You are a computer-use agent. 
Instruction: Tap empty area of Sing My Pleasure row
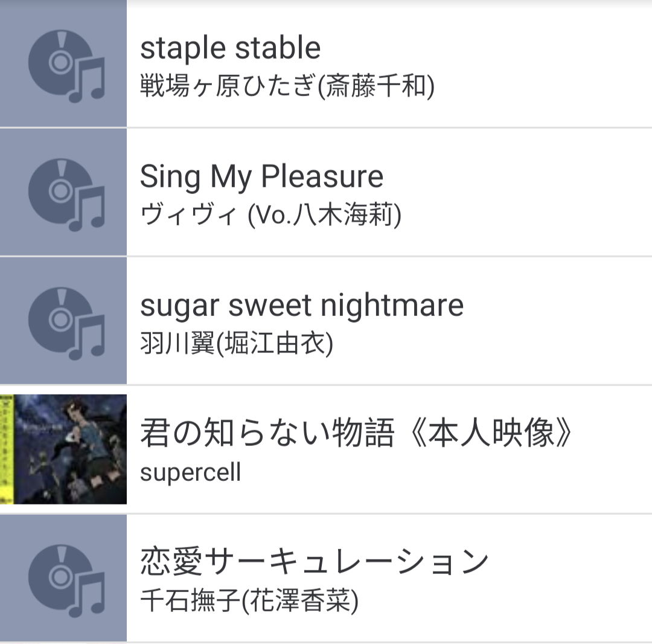click(540, 192)
